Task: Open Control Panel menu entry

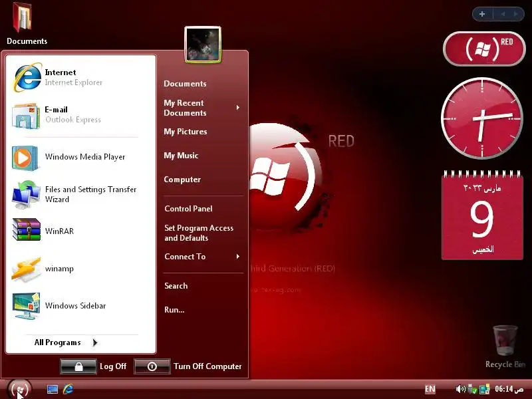Action: click(x=188, y=209)
